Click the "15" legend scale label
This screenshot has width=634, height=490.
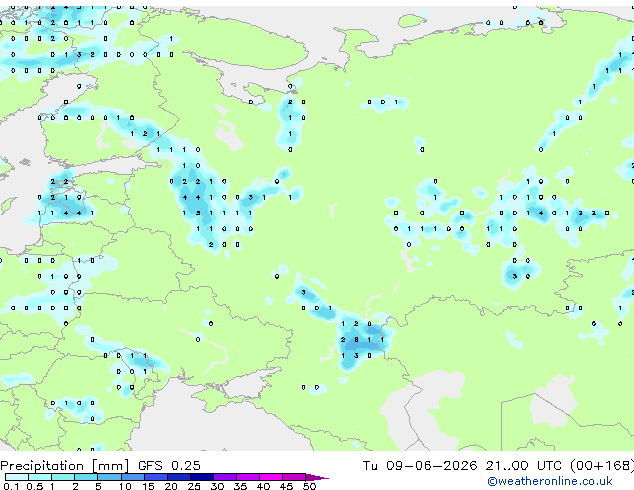point(148,486)
